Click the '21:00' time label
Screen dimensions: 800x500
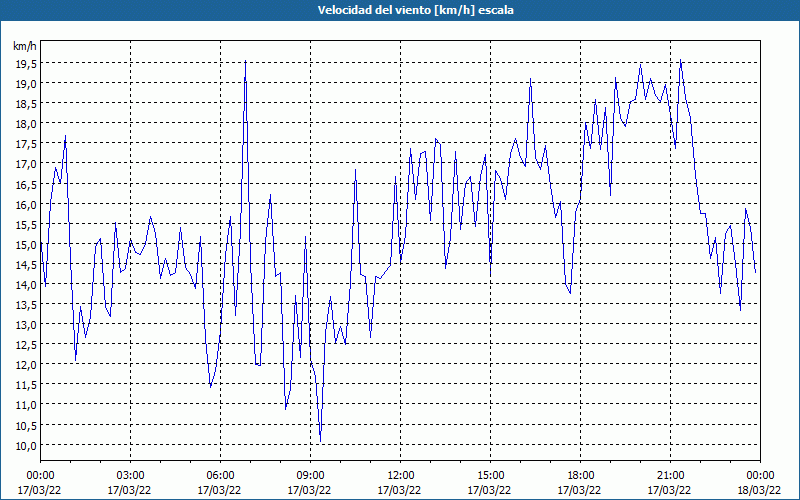670,476
